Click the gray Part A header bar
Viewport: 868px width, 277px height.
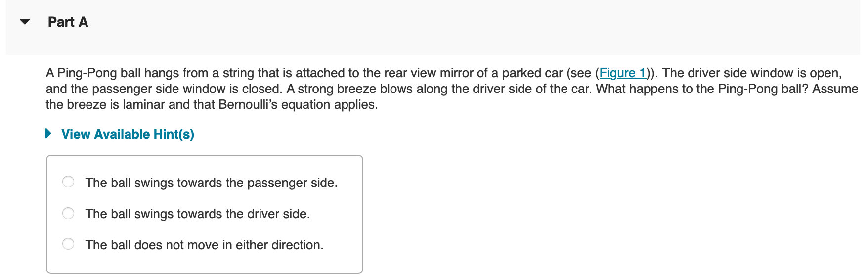pyautogui.click(x=445, y=30)
